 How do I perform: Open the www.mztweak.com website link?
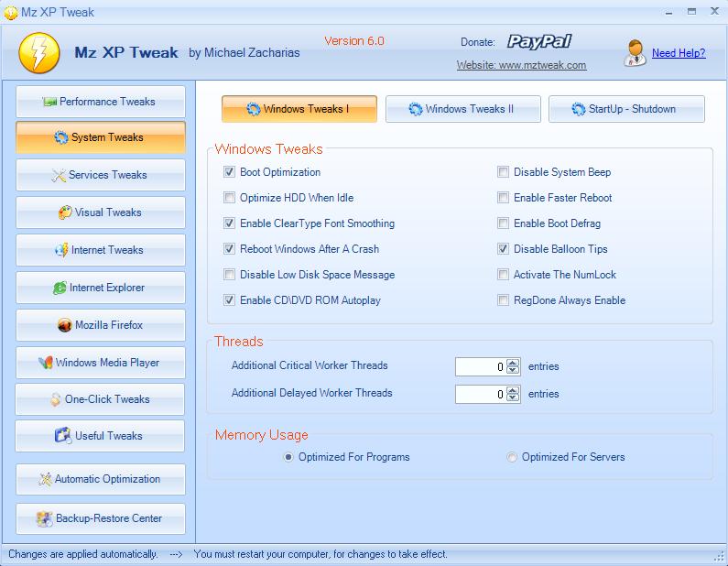click(x=521, y=65)
